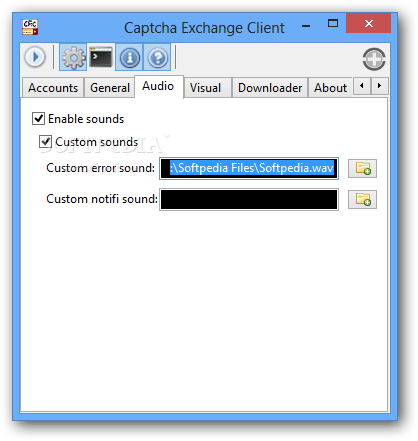
Task: Open the console terminal toolbar icon
Action: [x=101, y=57]
